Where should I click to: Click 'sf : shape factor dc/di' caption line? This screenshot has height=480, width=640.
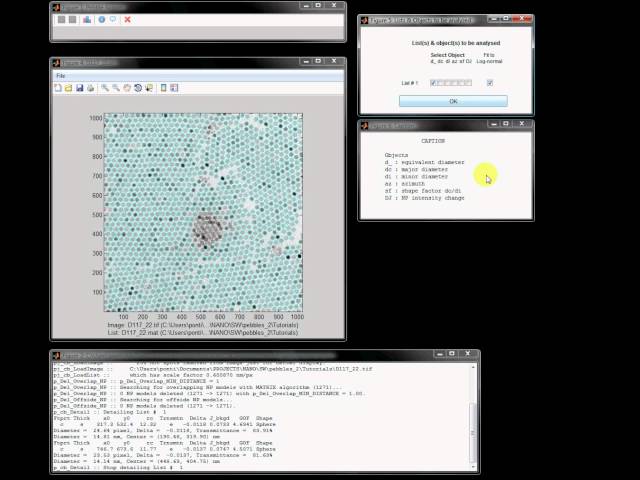tap(423, 191)
